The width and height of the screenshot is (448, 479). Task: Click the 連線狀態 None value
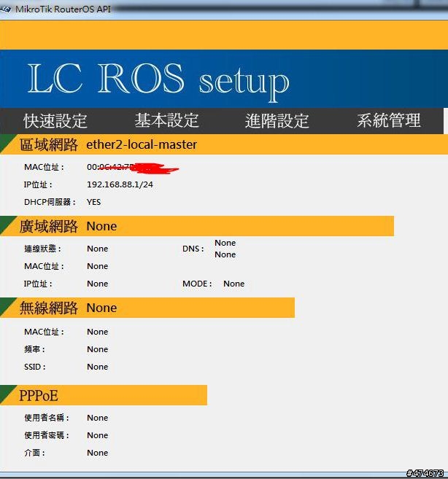coord(98,249)
